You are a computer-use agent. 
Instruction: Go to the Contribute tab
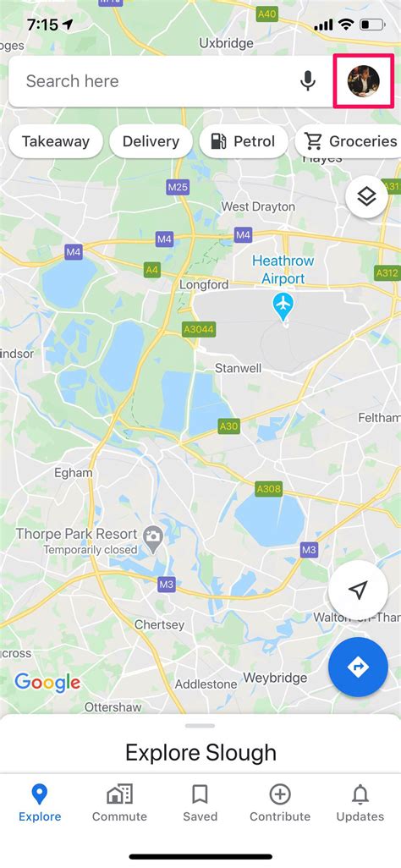point(280,803)
